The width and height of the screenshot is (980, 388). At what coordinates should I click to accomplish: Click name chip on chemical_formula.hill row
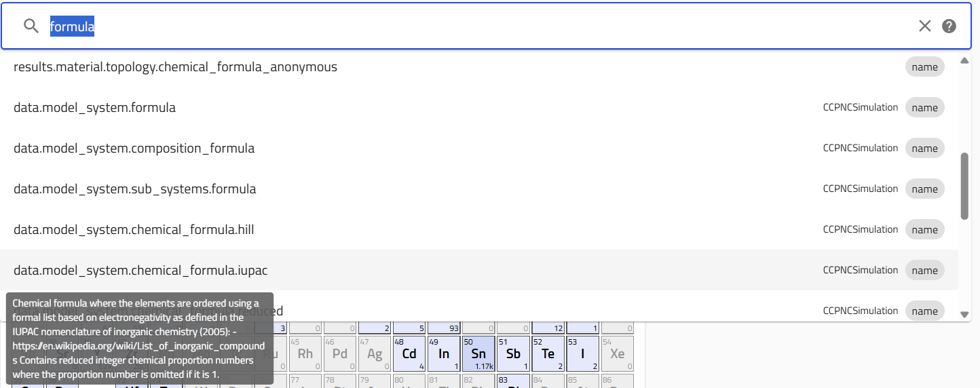coord(924,230)
